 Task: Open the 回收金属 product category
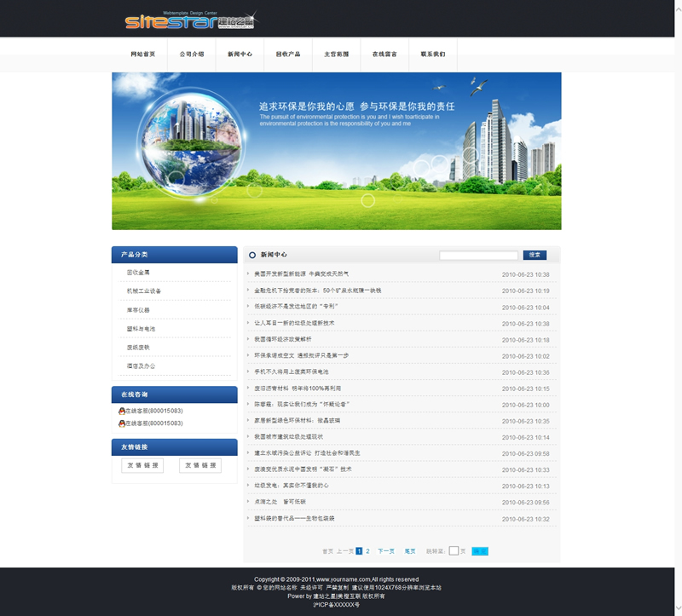[138, 273]
